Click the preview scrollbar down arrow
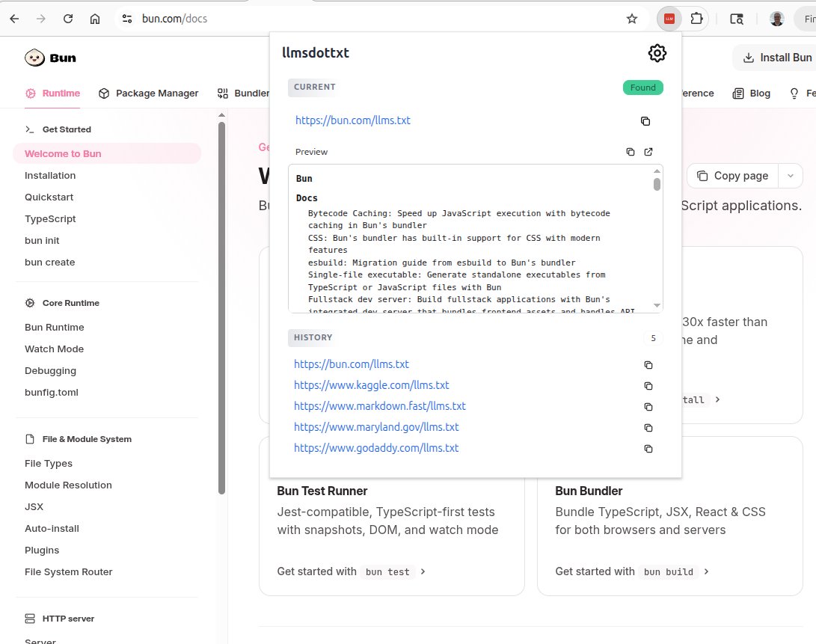This screenshot has height=644, width=816. 657,306
